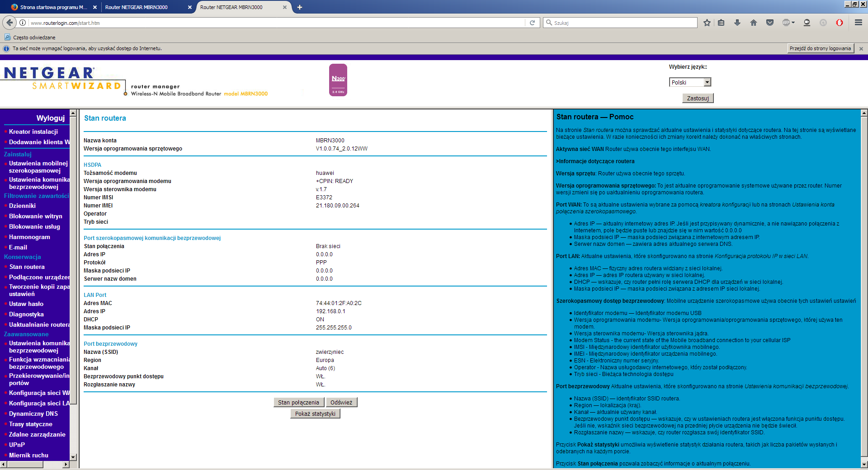Click the red Opera-style toolbar icon
The height and width of the screenshot is (470, 868).
click(840, 23)
